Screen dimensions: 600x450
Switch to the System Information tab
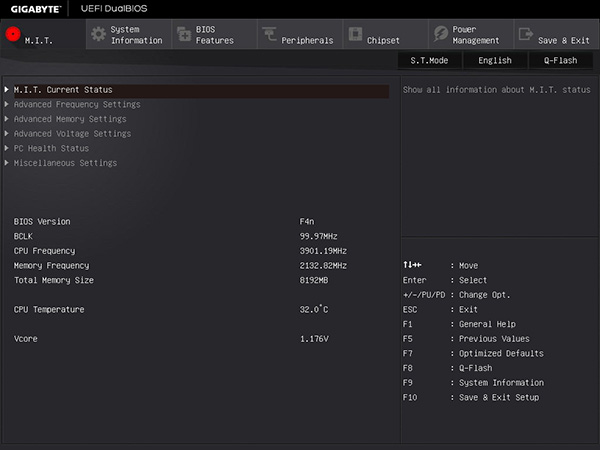[129, 34]
